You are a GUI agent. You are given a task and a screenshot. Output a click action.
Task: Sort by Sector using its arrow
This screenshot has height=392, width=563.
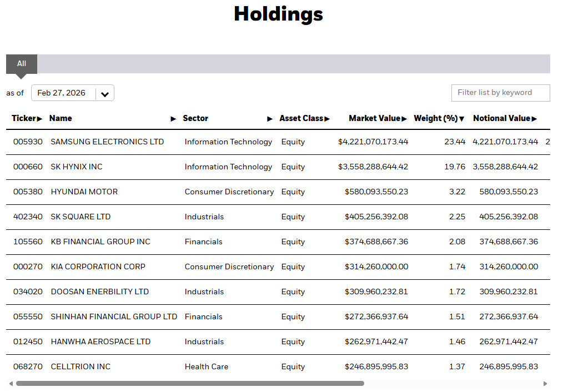pos(270,119)
